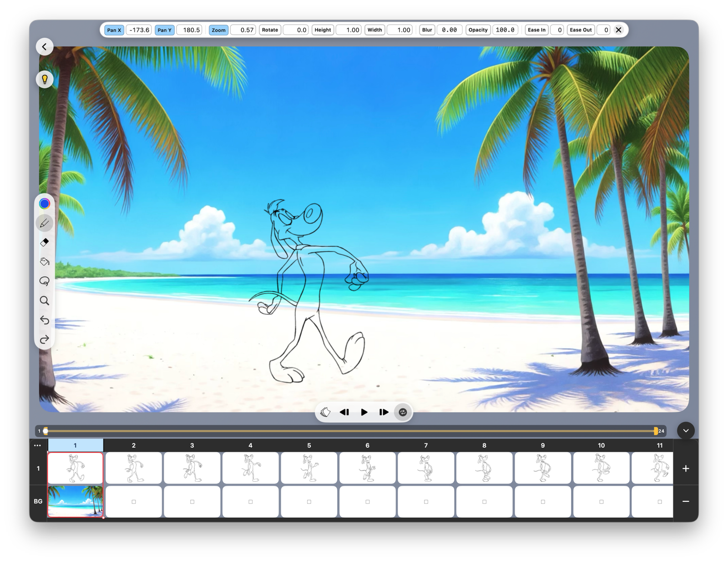728x561 pixels.
Task: Toggle the Opacity property button
Action: click(x=478, y=30)
